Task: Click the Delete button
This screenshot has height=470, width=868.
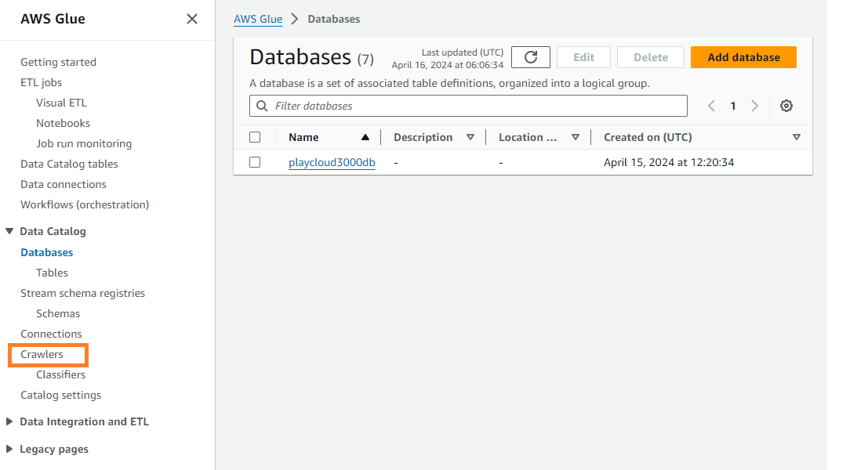Action: point(651,57)
